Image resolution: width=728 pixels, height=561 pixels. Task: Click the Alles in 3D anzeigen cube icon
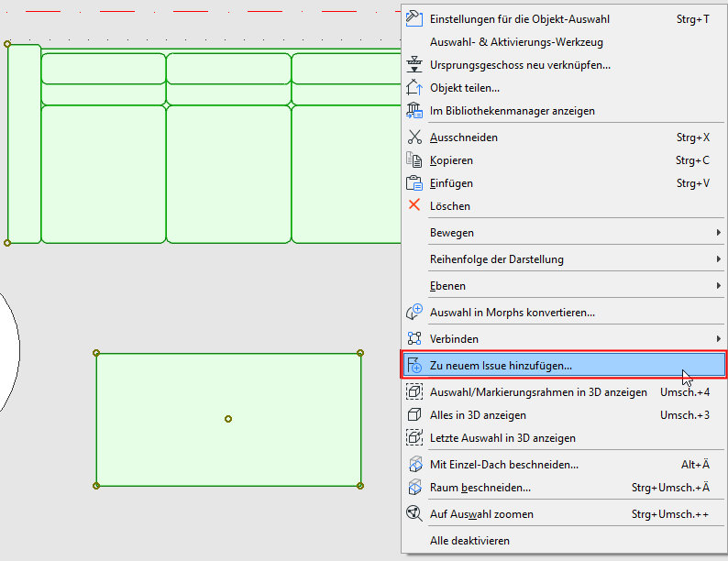click(x=414, y=415)
